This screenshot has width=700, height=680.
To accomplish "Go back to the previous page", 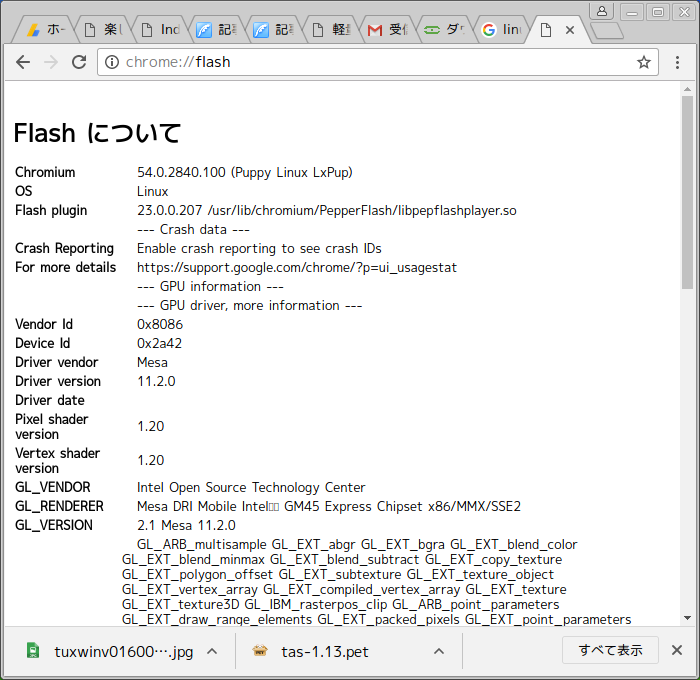I will (23, 62).
